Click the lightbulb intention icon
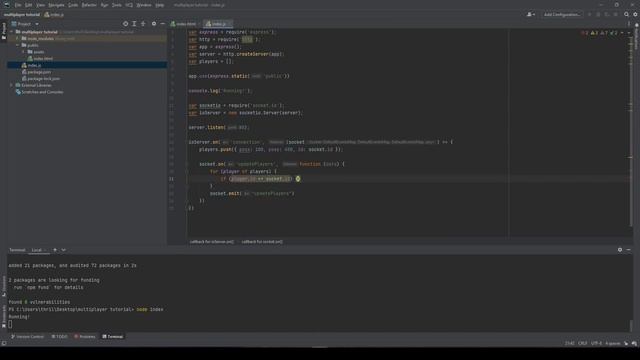 (x=298, y=179)
